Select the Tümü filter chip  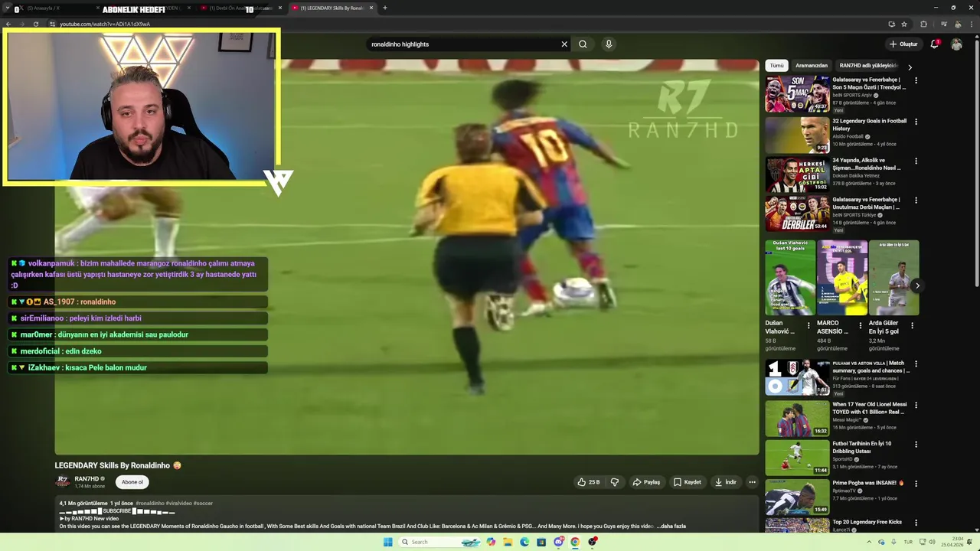pos(776,66)
